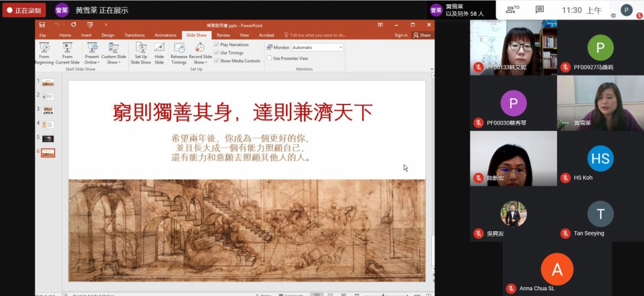The width and height of the screenshot is (644, 296).
Task: Click the purple P avatar of PF00030蔡秀琴
Action: click(513, 103)
